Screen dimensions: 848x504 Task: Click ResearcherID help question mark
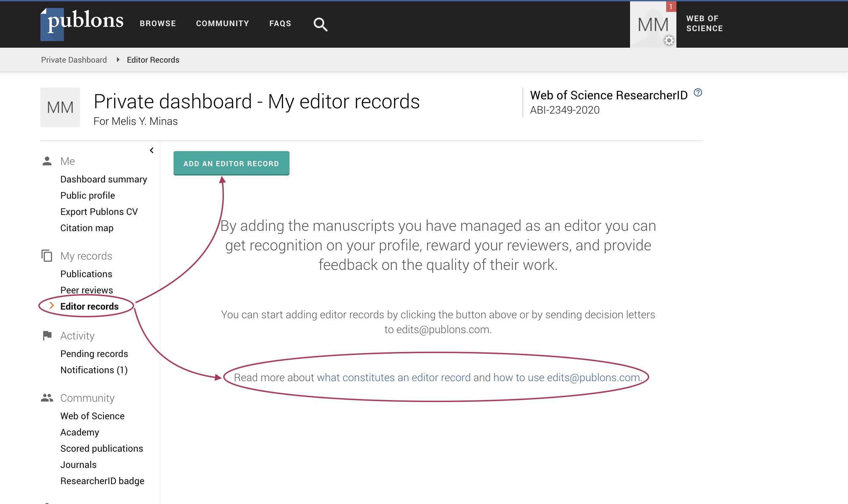[698, 92]
